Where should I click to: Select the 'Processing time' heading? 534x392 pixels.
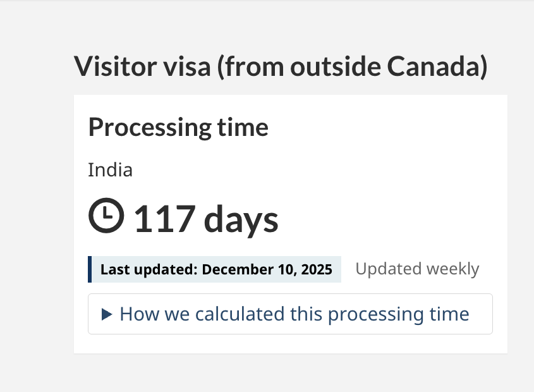(178, 127)
